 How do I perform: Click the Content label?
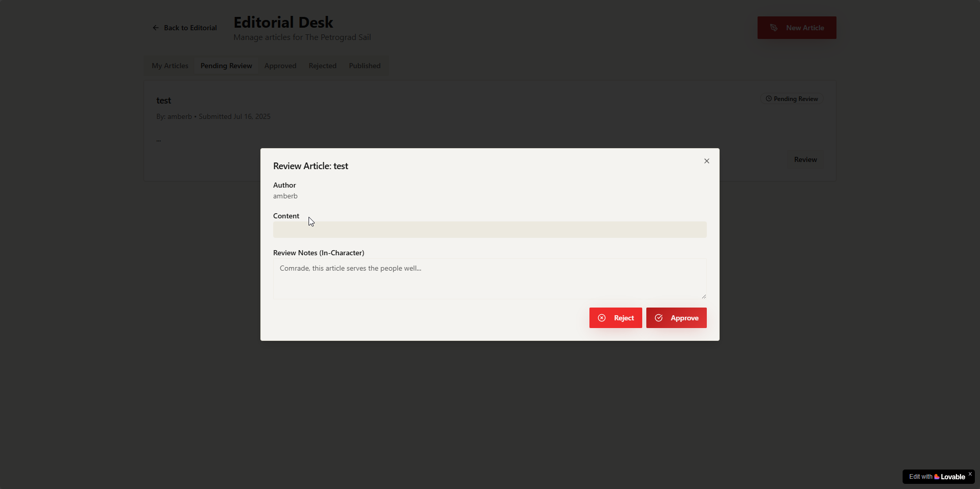(286, 216)
